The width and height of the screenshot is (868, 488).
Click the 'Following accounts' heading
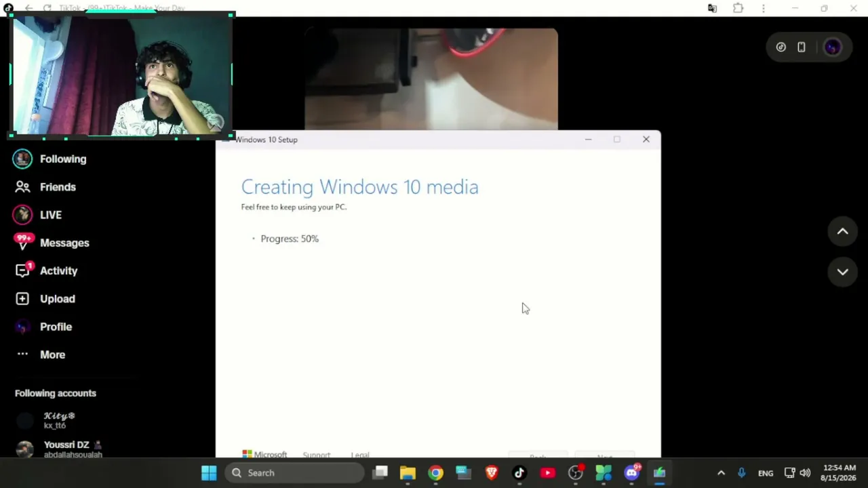(56, 393)
